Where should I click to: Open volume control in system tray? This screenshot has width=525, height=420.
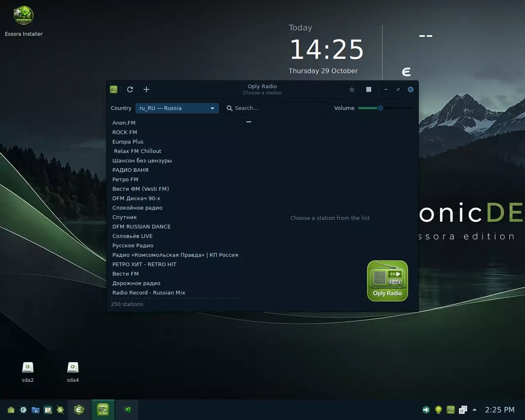(x=426, y=410)
